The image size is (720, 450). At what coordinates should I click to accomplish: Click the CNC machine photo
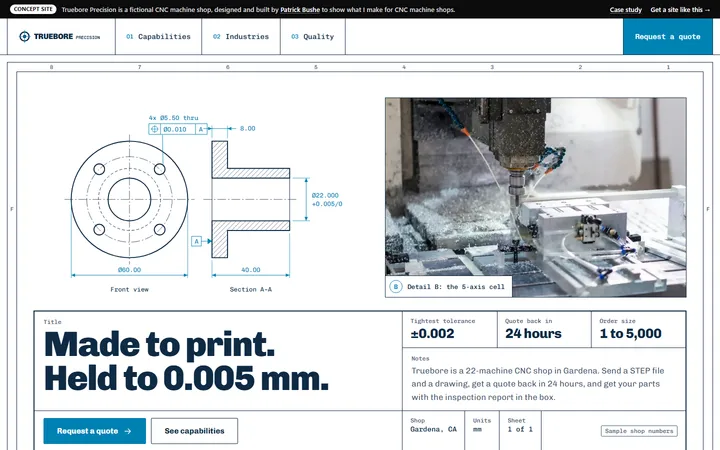point(535,197)
